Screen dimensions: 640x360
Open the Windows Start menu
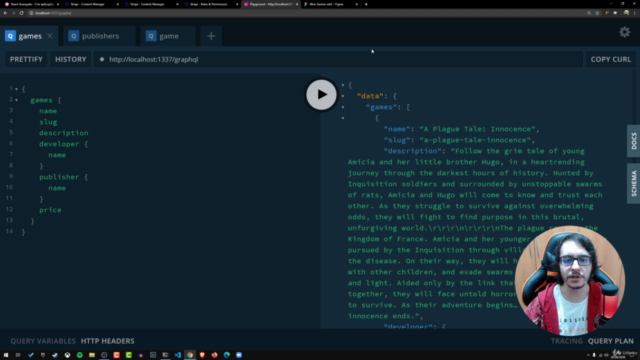[x=6, y=355]
